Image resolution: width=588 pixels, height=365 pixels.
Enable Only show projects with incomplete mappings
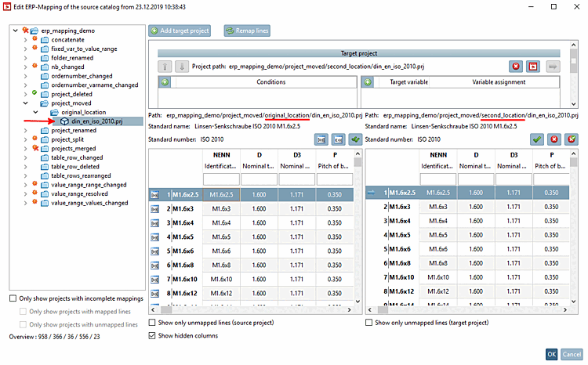[x=13, y=298]
